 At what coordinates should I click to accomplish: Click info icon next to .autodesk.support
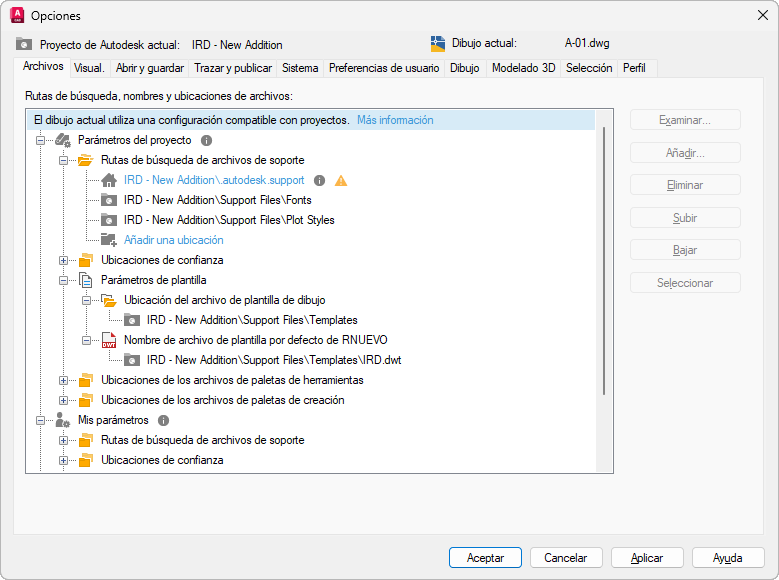point(319,180)
